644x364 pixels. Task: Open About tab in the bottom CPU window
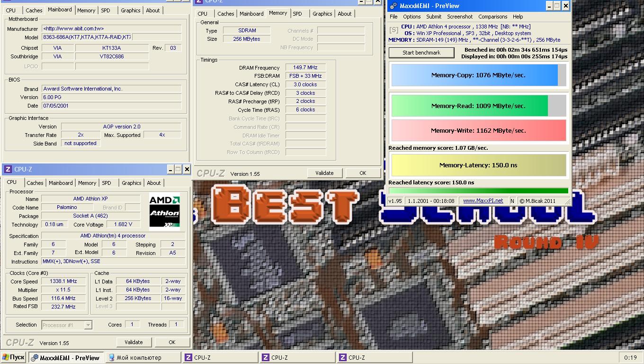154,183
